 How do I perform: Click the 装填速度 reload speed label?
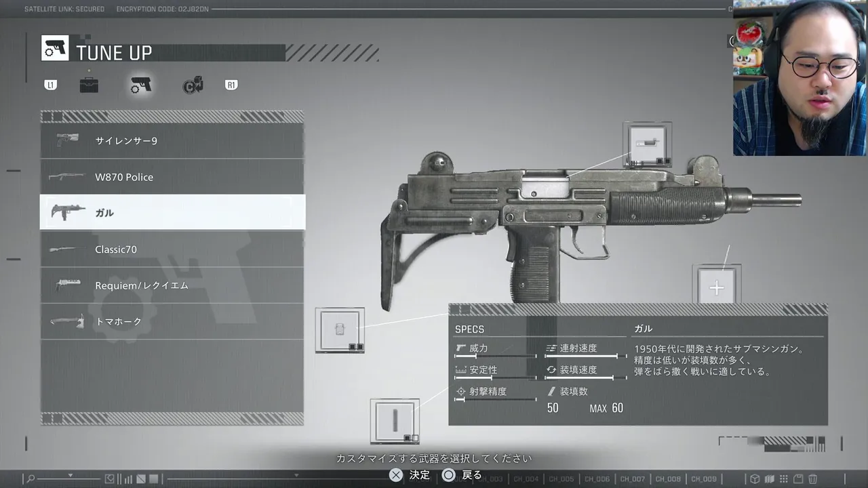pos(578,369)
